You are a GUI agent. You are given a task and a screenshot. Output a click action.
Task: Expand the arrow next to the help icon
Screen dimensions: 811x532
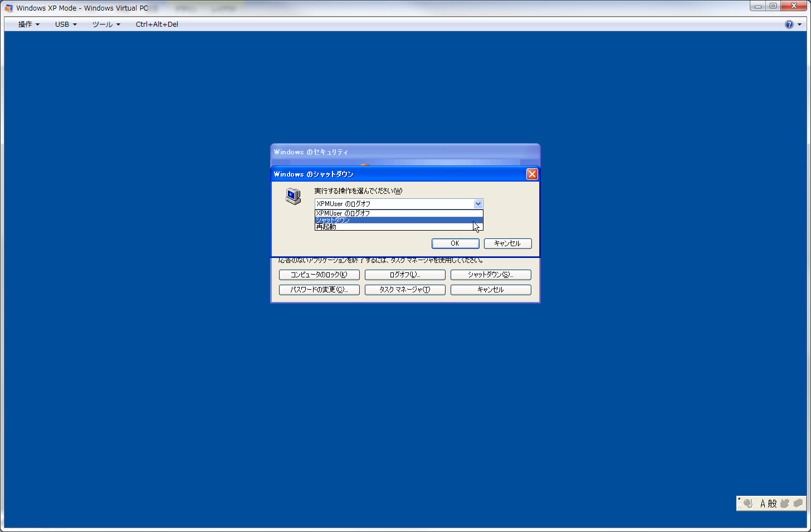(799, 25)
